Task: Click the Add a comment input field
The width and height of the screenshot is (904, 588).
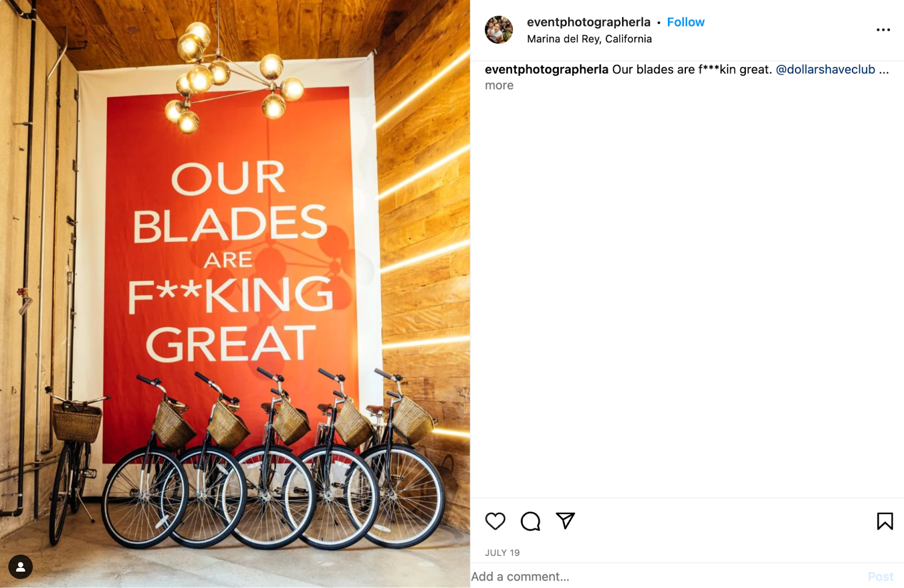Action: click(x=565, y=577)
